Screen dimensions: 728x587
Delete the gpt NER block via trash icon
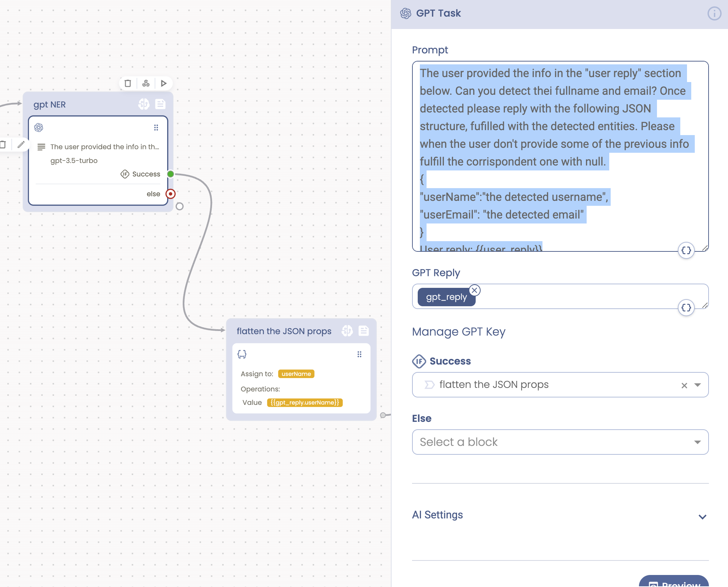tap(128, 83)
